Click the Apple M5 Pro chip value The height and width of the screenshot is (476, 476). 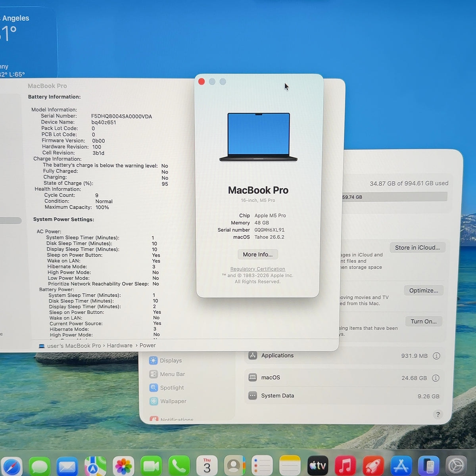270,216
